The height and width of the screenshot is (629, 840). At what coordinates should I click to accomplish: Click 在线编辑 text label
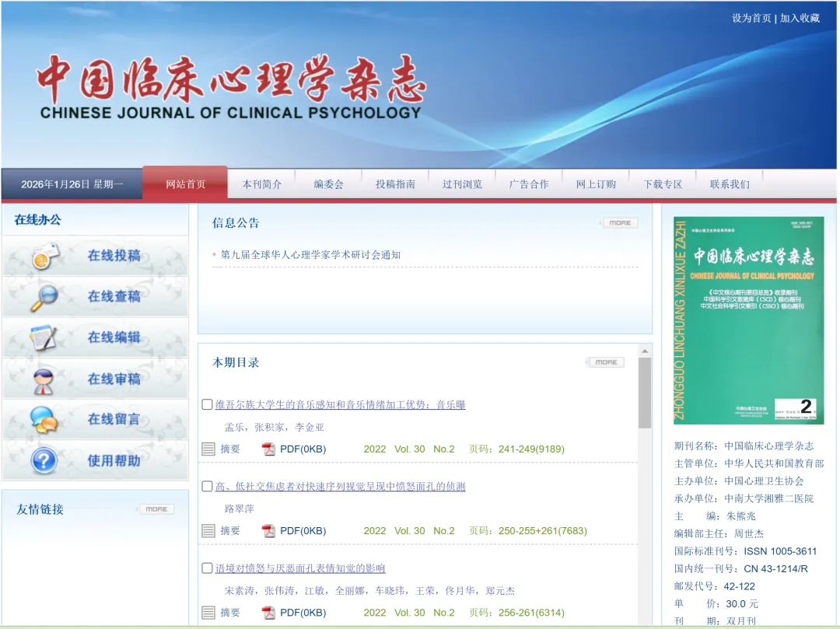coord(114,337)
